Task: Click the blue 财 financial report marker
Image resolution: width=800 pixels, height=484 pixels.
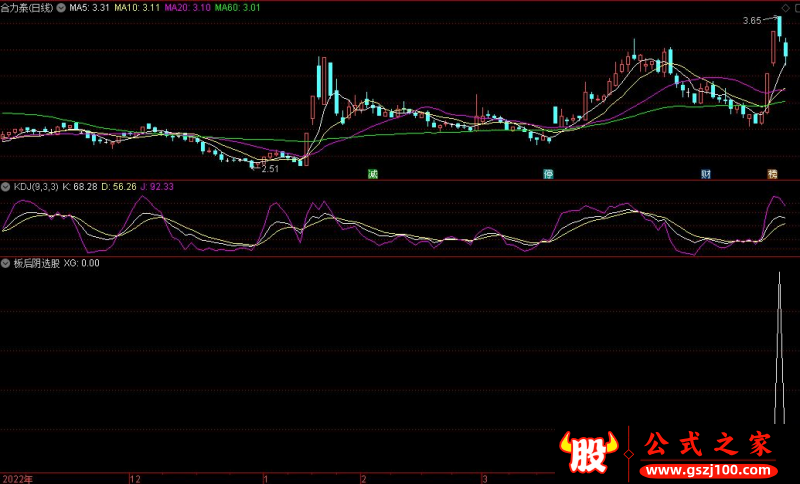Action: coord(706,173)
